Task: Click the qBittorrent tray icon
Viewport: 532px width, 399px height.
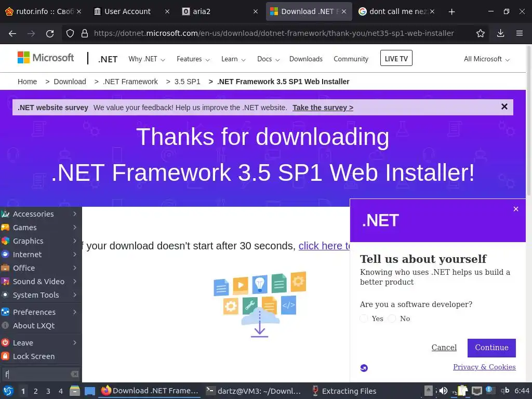Action: [505, 391]
